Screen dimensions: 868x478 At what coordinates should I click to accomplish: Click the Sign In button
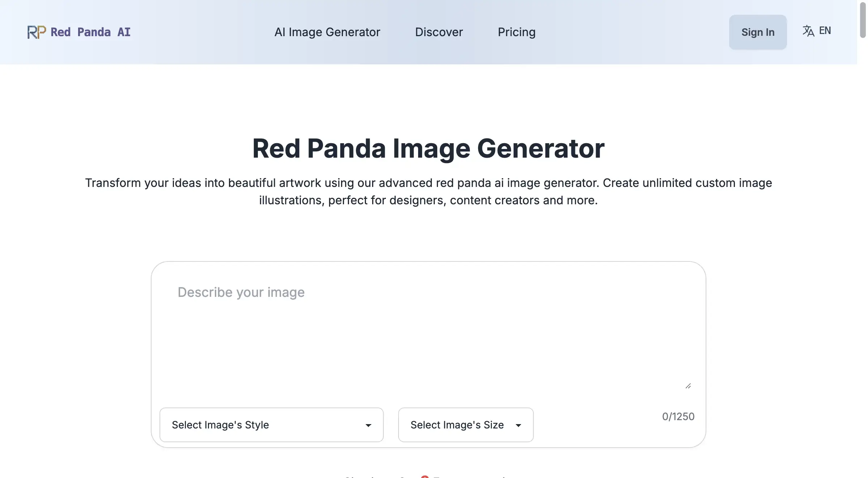[x=758, y=32]
